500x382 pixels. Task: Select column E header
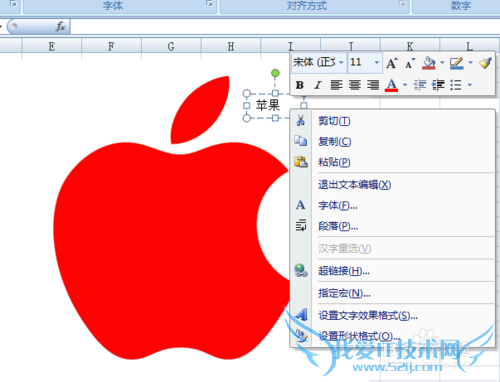pos(52,46)
